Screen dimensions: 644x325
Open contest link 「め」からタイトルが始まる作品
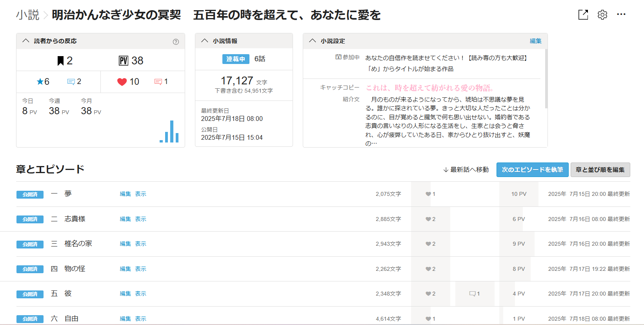[x=409, y=69]
